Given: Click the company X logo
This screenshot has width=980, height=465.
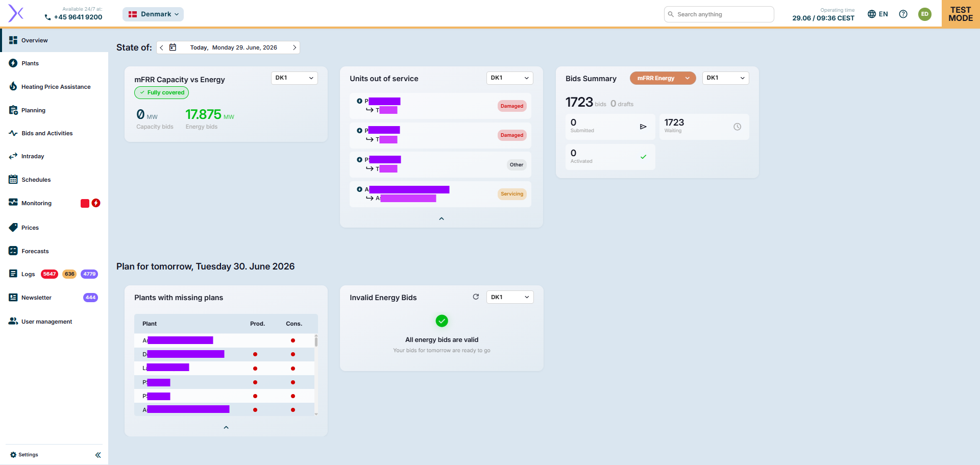Looking at the screenshot, I should tap(16, 14).
